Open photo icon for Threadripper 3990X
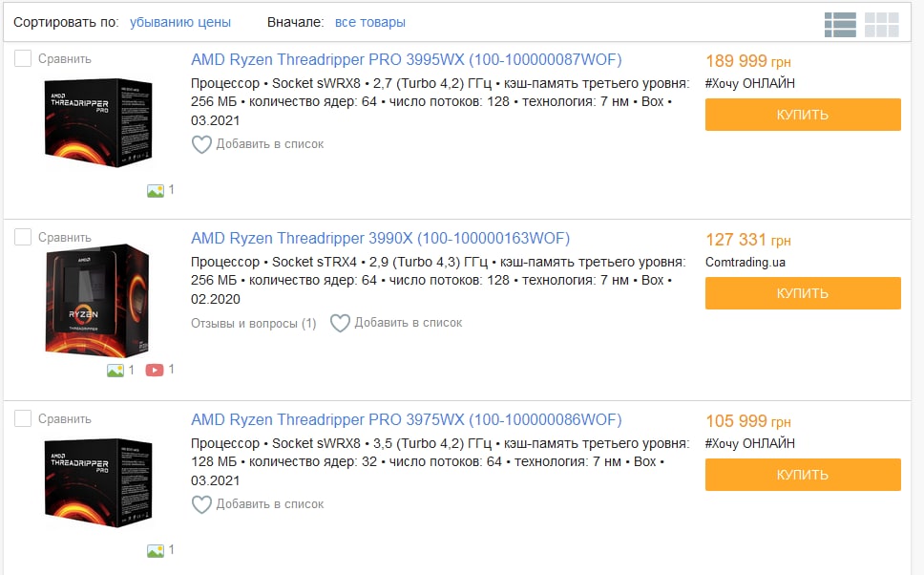The width and height of the screenshot is (924, 575). pos(115,370)
